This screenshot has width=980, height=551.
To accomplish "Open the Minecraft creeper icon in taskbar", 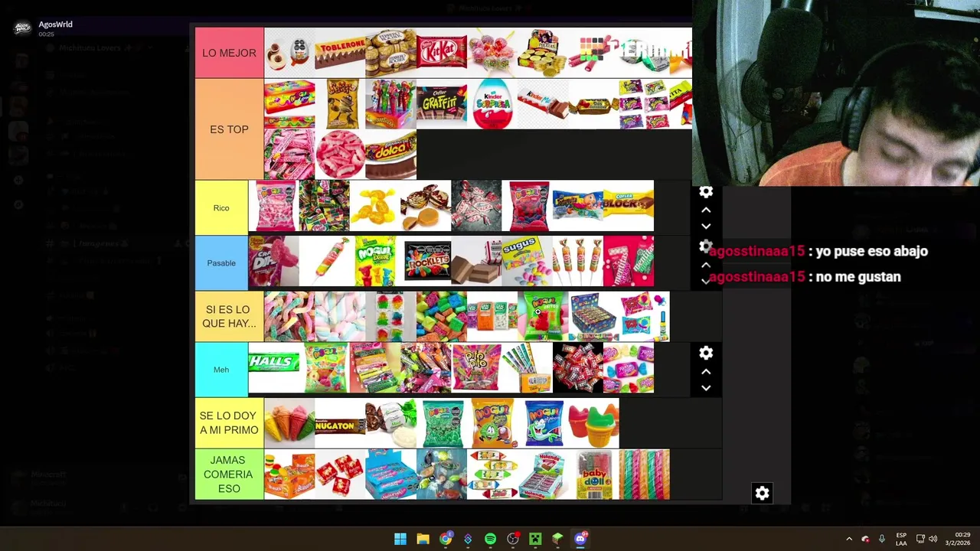I will 534,539.
